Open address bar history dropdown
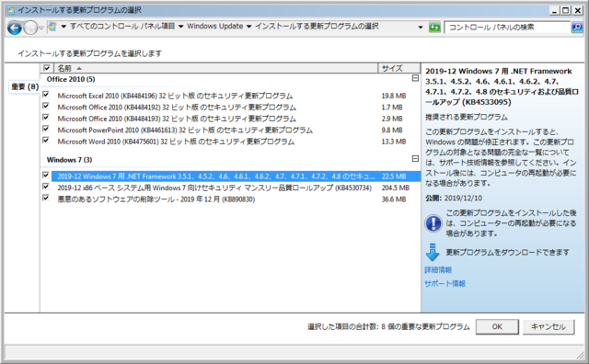The height and width of the screenshot is (364, 589). [421, 28]
